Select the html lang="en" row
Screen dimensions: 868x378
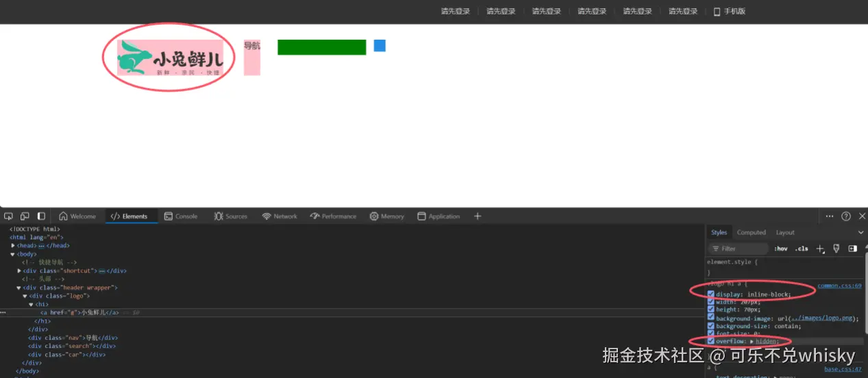[36, 238]
